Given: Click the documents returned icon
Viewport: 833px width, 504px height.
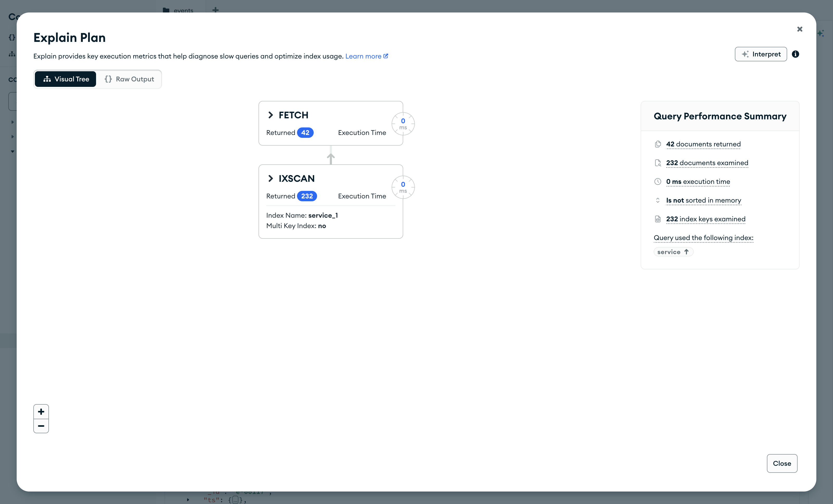Looking at the screenshot, I should click(x=658, y=144).
